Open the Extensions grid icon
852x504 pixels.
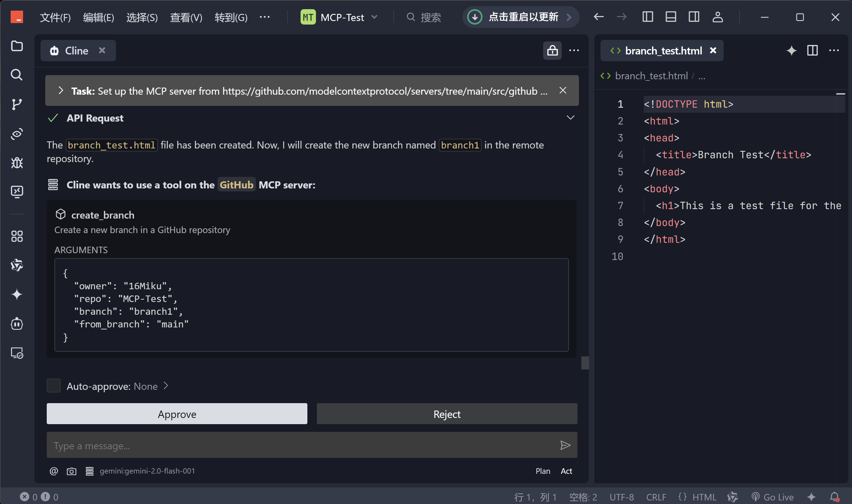point(17,236)
